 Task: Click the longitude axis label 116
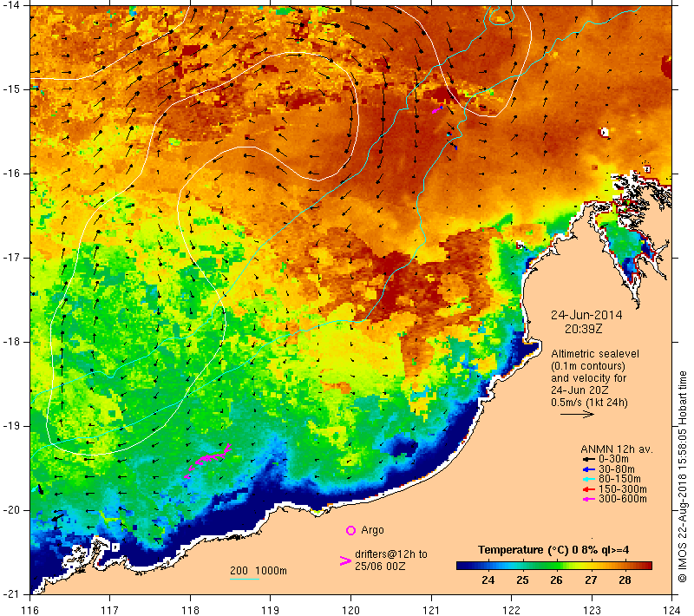click(x=29, y=610)
